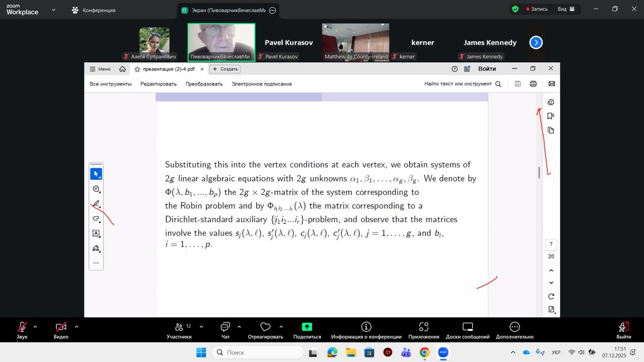This screenshot has width=644, height=362.
Task: Select Matthew de Courcy-Ireland video thumbnail
Action: pyautogui.click(x=356, y=42)
